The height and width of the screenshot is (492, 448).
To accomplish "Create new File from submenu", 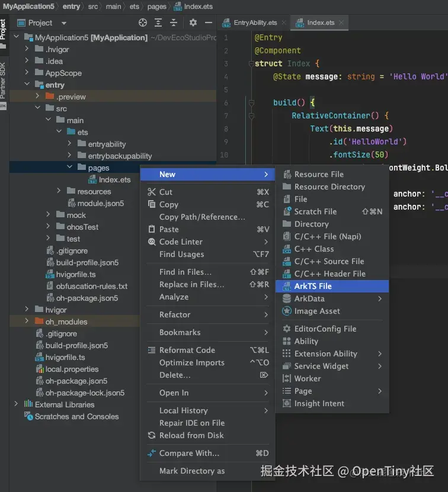I will coord(332,200).
